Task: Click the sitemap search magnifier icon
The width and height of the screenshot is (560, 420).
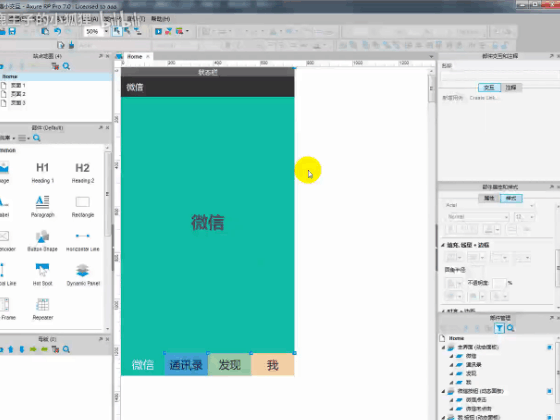Action: pos(66,66)
